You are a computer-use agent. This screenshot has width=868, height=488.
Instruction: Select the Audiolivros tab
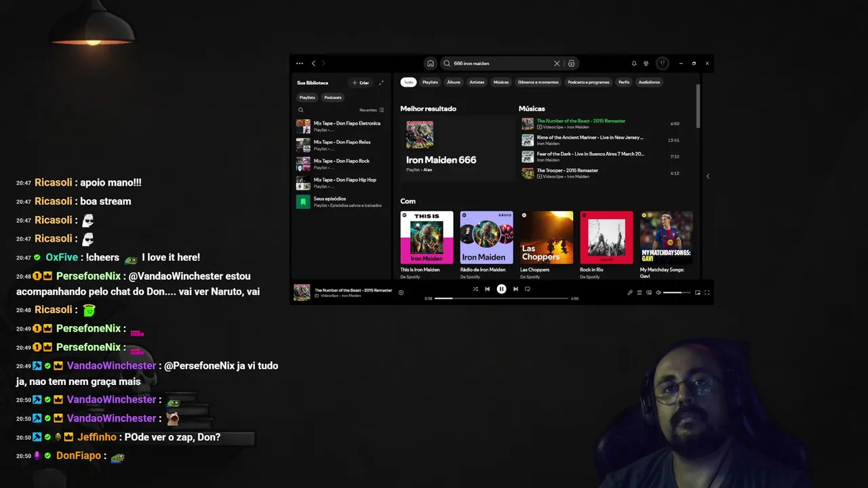650,82
